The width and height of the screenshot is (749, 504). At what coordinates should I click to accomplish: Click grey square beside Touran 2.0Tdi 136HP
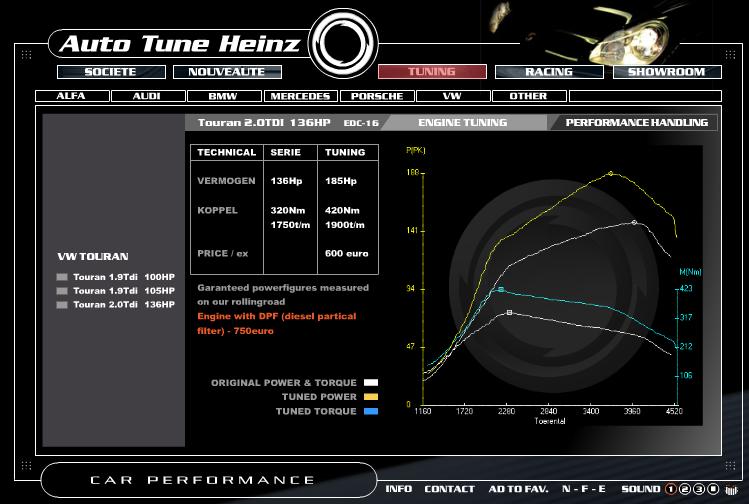click(x=62, y=305)
